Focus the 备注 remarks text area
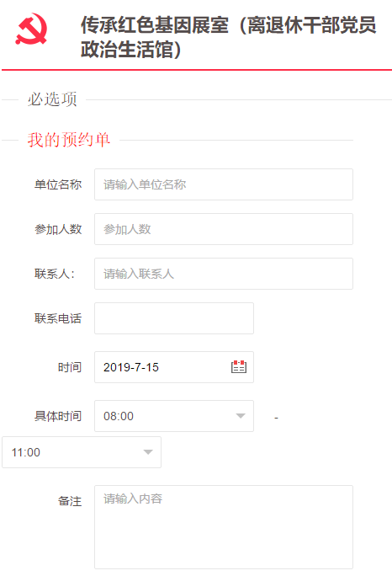 (224, 527)
